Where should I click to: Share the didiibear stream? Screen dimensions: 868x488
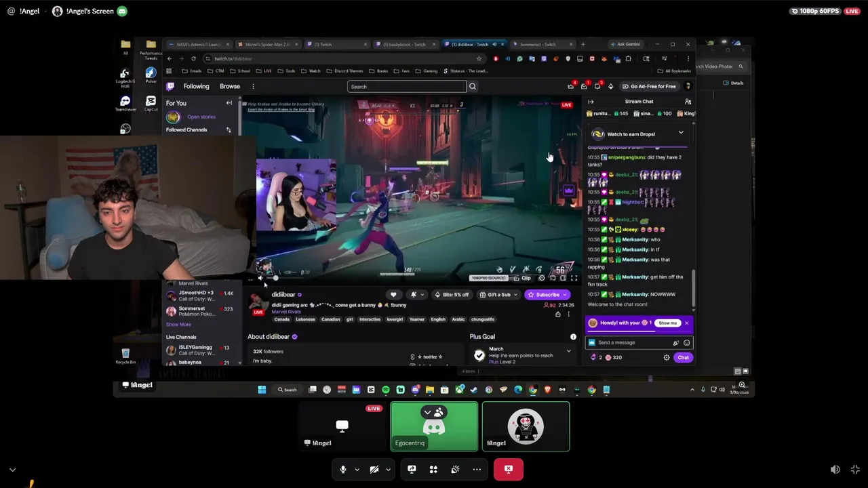558,314
